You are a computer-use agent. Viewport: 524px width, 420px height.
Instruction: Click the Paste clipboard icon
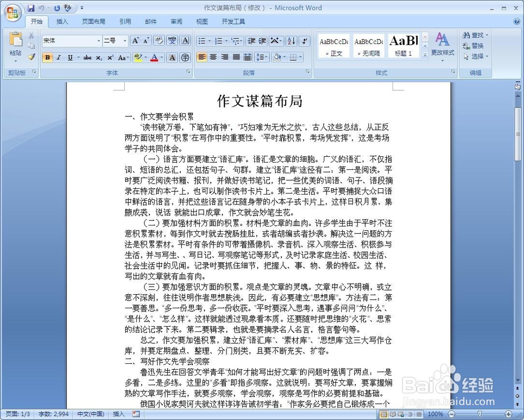click(15, 40)
